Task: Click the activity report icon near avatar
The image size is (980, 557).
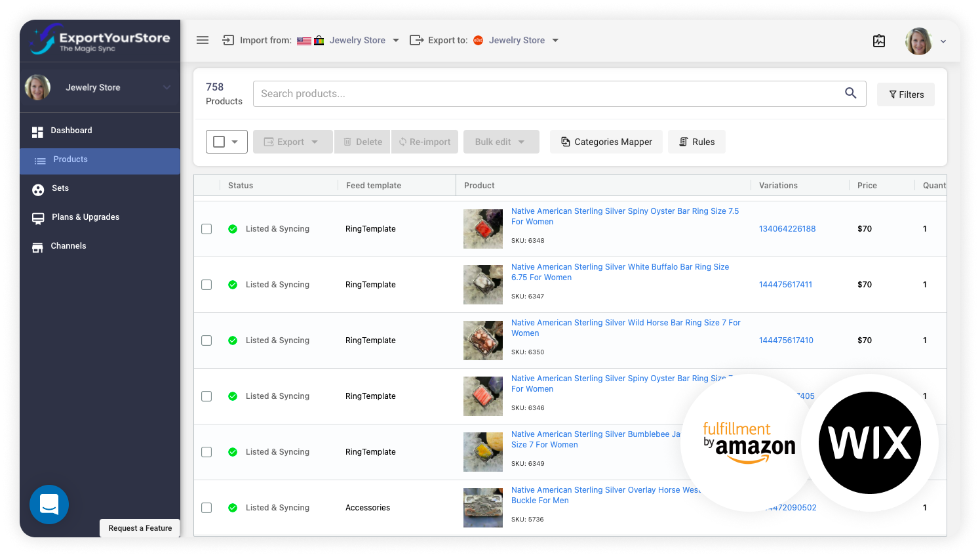Action: coord(879,41)
